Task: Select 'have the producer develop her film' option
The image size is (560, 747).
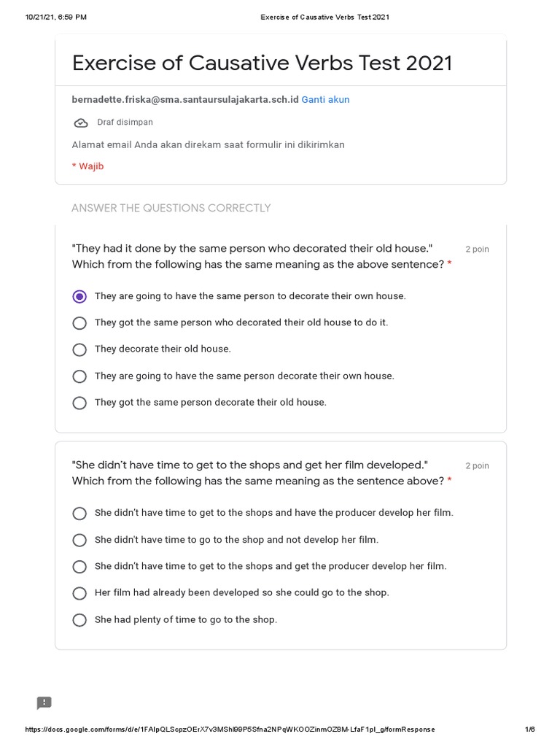Action: point(79,514)
